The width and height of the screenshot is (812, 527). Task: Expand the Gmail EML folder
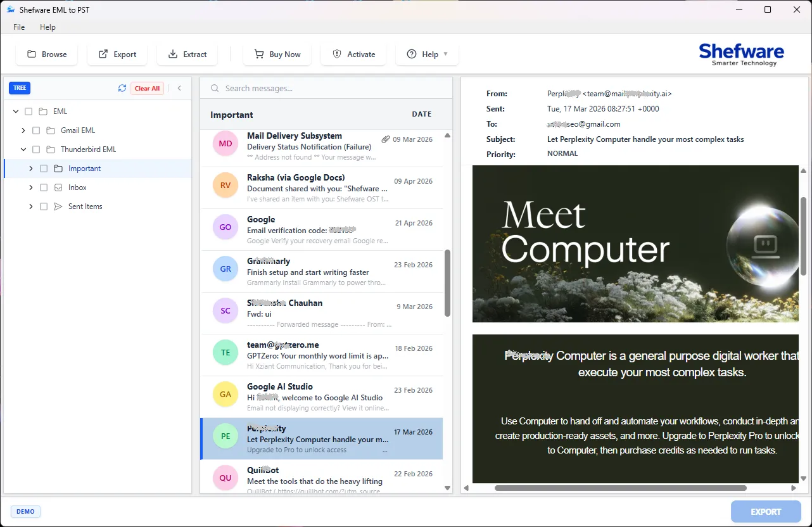[23, 130]
